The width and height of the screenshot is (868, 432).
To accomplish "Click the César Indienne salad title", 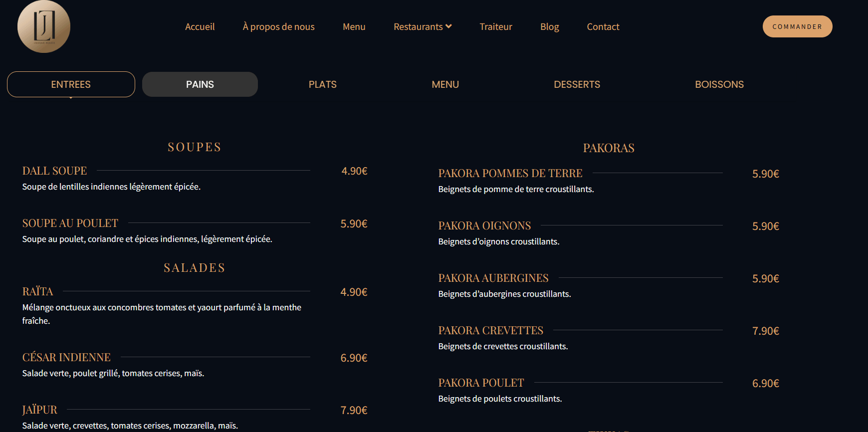I will pos(66,358).
